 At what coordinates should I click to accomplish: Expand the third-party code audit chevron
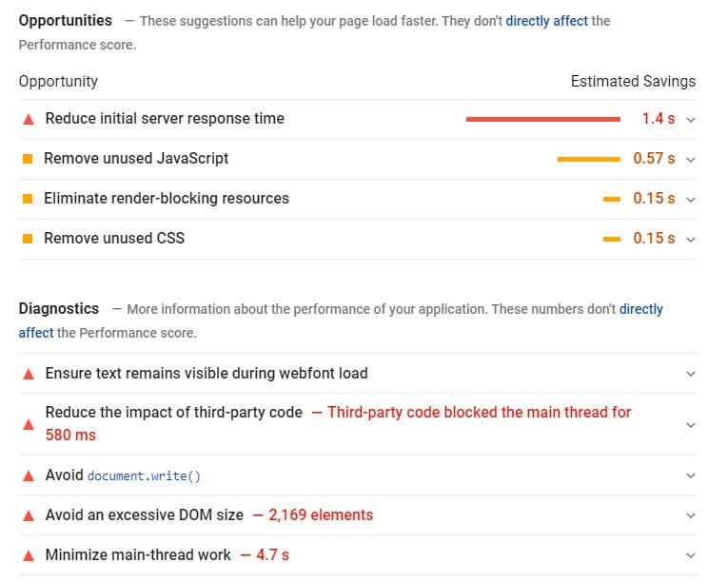[x=691, y=425]
